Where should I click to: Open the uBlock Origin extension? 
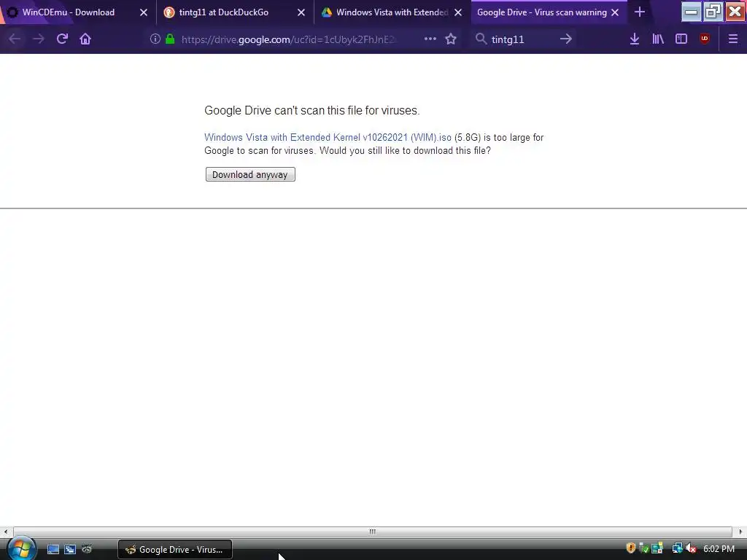tap(705, 39)
